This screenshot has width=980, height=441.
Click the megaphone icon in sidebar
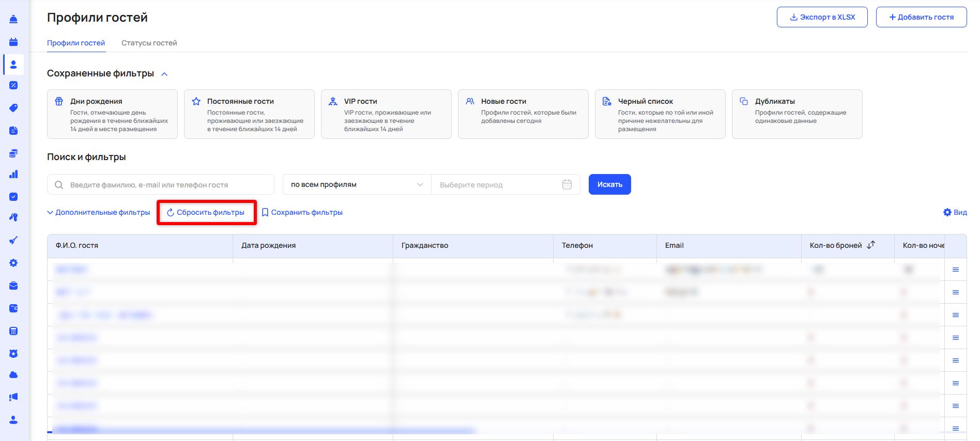click(13, 397)
